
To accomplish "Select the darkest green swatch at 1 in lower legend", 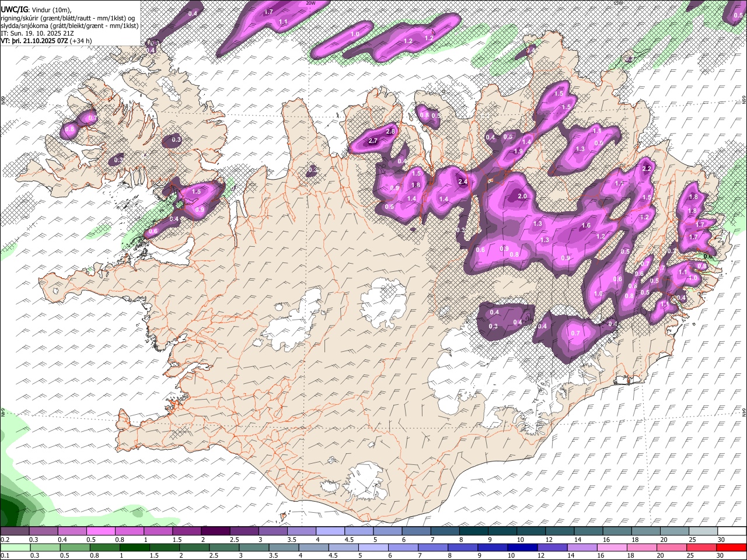I will (x=134, y=547).
